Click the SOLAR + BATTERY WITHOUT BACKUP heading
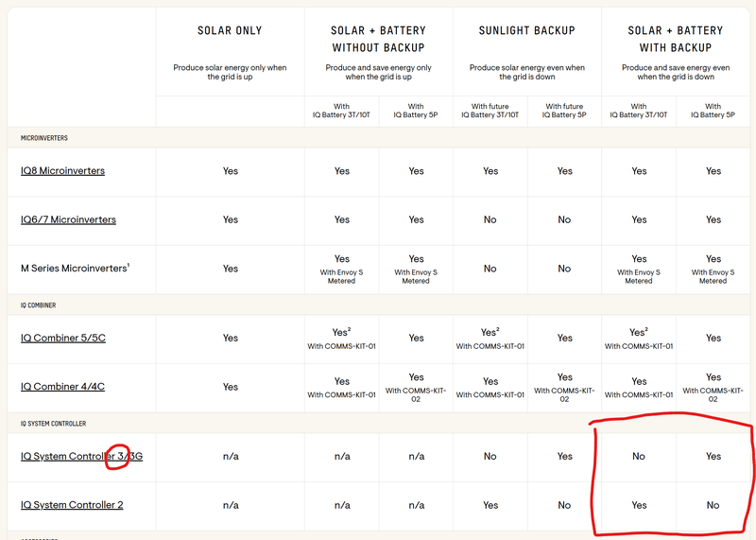Screen dimensions: 756x540 click(379, 39)
